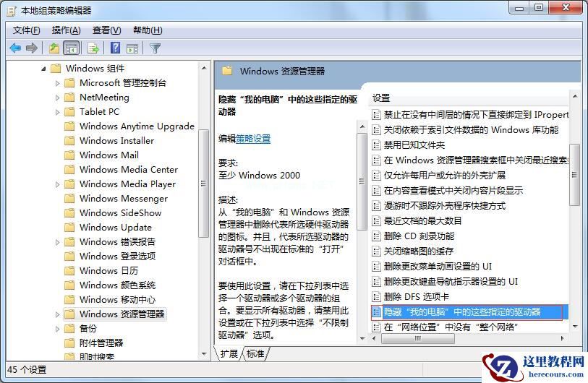This screenshot has height=383, width=588.
Task: Open Help with the question mark icon
Action: [116, 48]
